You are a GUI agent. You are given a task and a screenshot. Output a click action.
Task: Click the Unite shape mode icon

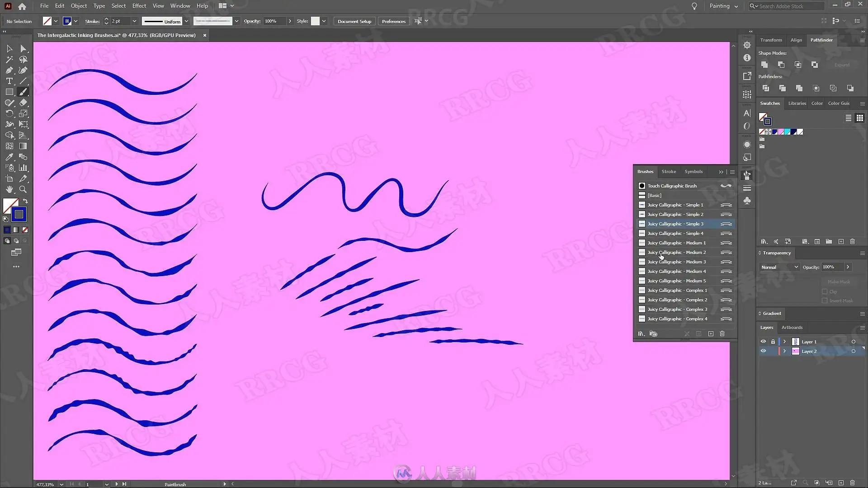click(x=764, y=65)
